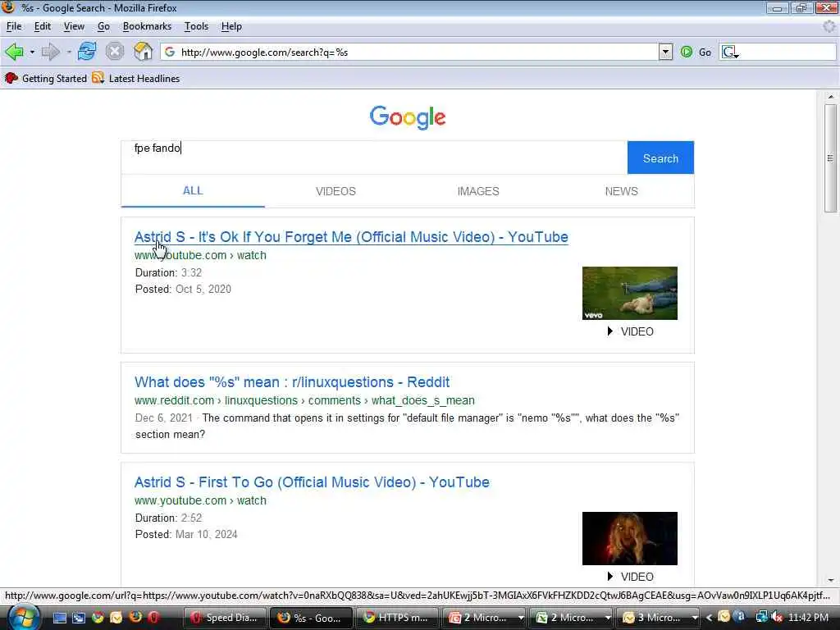This screenshot has width=840, height=630.
Task: Click Show Desktop quick launch icon
Action: tap(59, 618)
